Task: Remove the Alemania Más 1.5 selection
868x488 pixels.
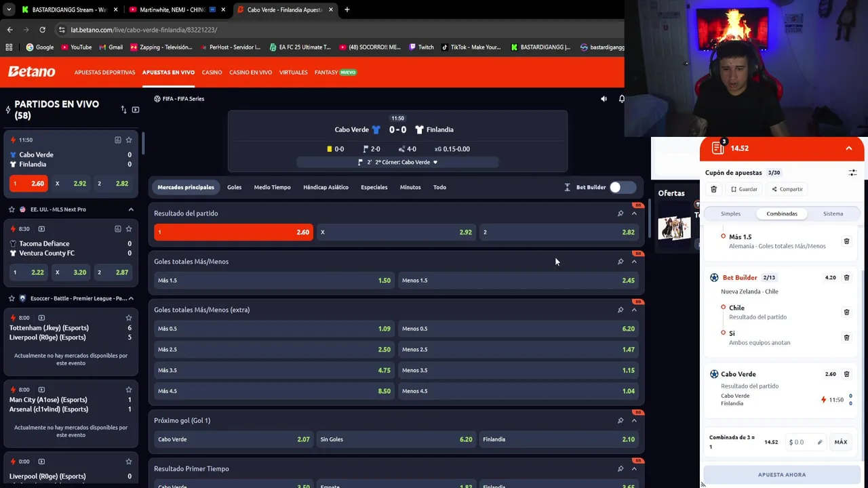Action: point(846,241)
